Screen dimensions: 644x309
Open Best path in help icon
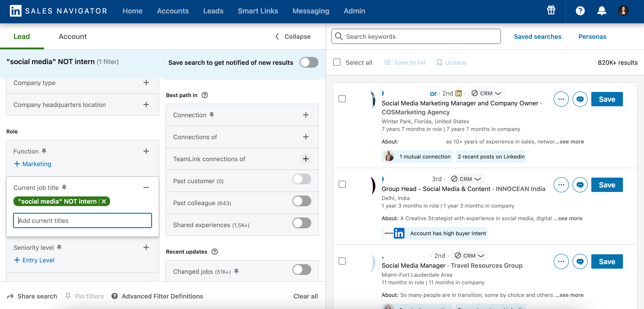(x=205, y=95)
